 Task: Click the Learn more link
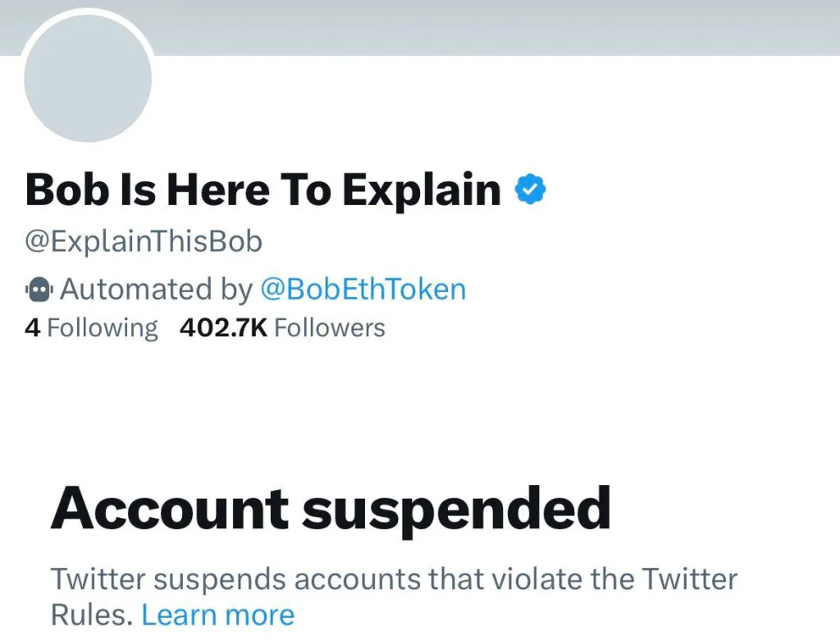tap(217, 615)
